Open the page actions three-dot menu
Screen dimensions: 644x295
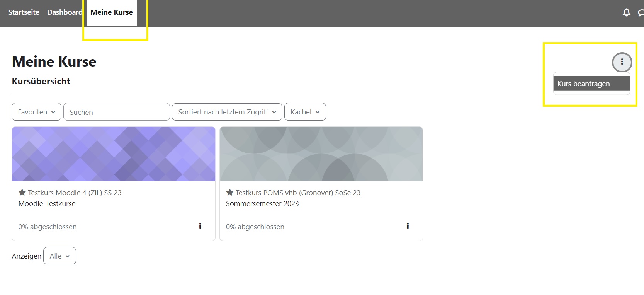(x=622, y=62)
